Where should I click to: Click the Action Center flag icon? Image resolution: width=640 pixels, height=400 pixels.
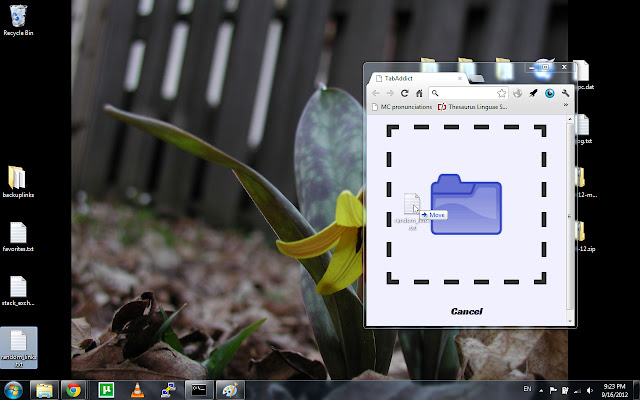[x=553, y=391]
